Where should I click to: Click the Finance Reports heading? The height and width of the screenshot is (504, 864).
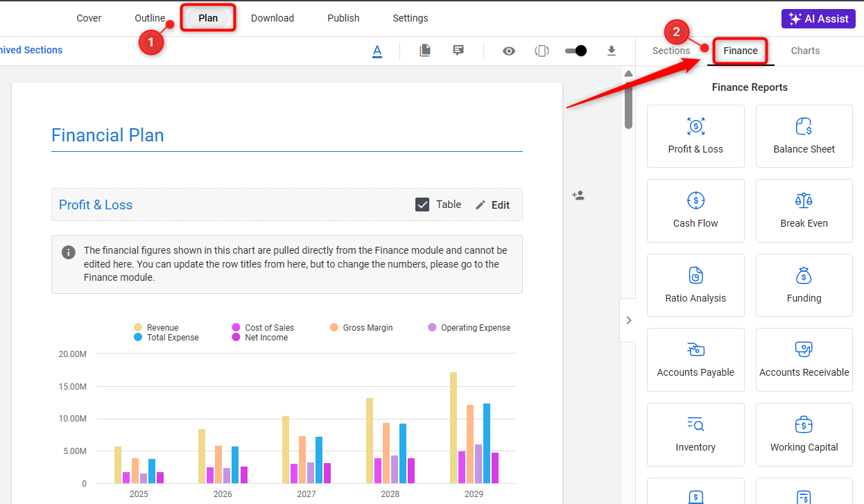point(750,87)
